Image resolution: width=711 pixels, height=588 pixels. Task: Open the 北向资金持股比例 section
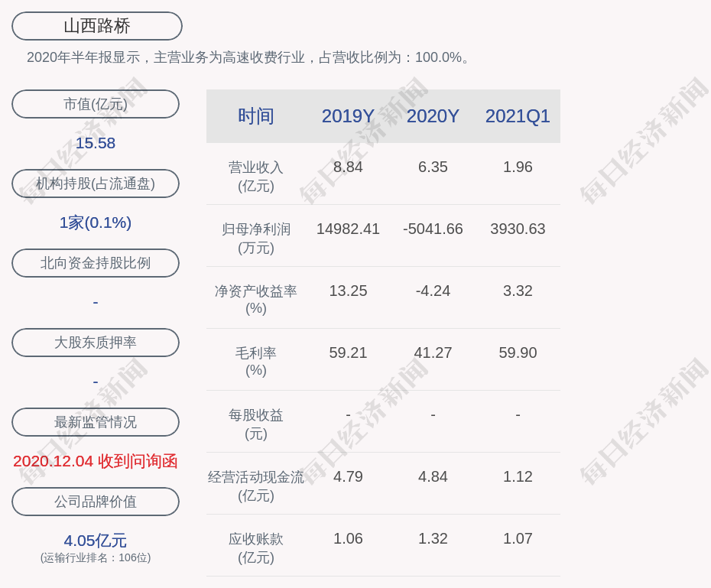[x=95, y=263]
